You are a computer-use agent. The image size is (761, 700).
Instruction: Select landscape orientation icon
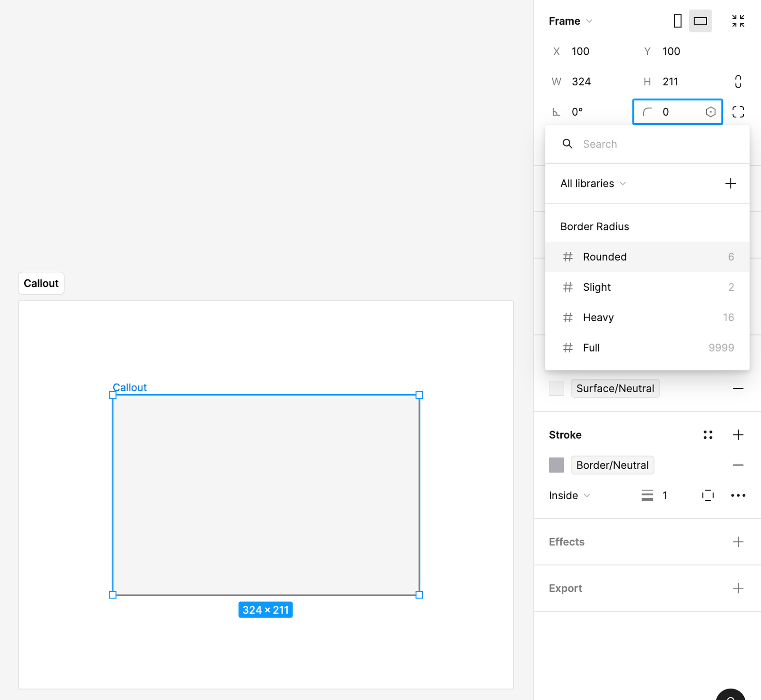(x=700, y=21)
